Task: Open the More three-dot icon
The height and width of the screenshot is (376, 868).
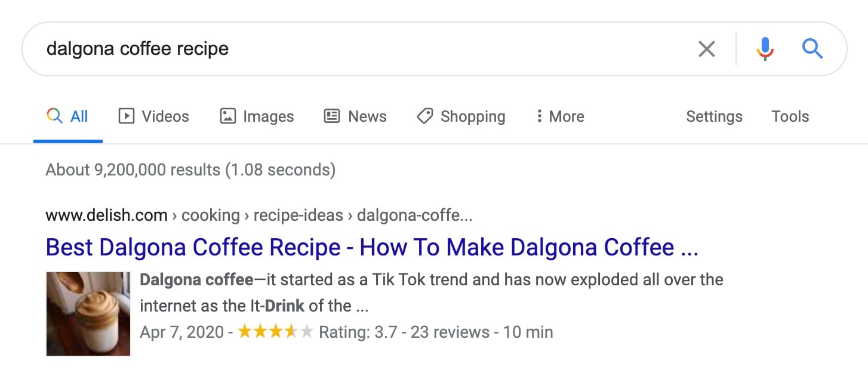Action: tap(539, 116)
